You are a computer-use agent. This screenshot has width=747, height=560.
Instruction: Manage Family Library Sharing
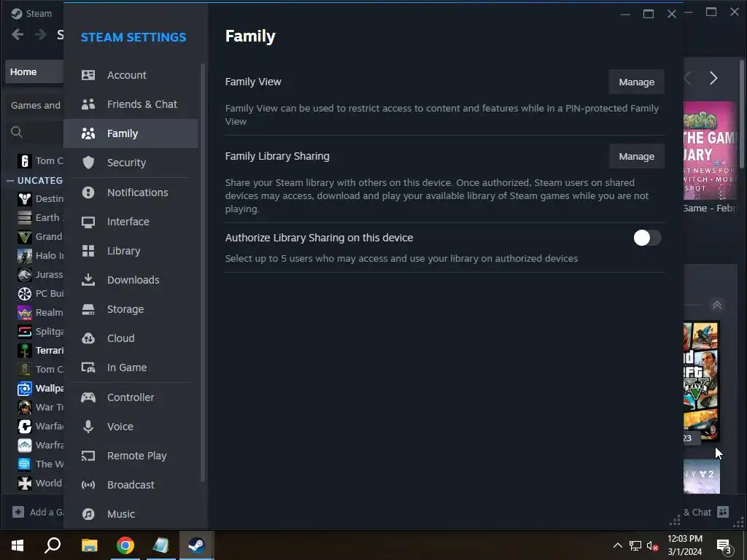pyautogui.click(x=636, y=156)
